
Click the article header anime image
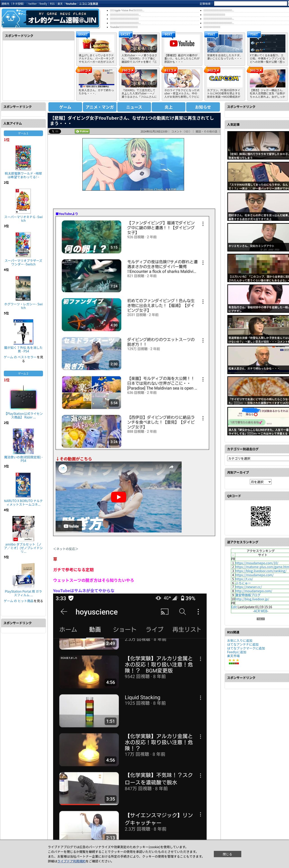pos(133,164)
